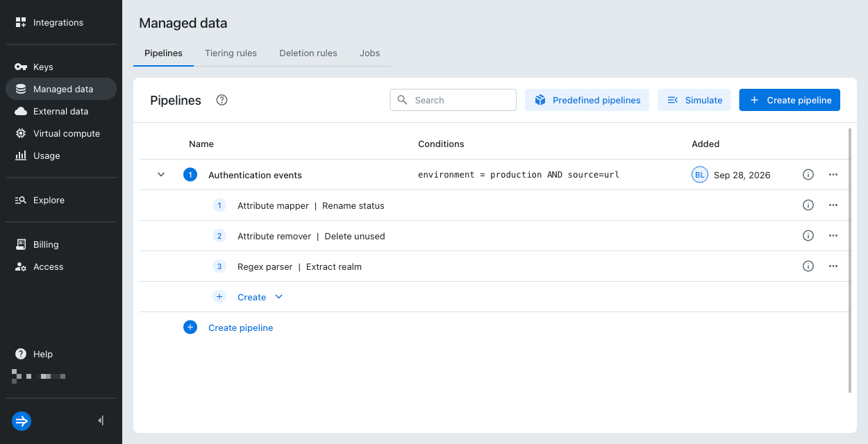Show info for Delete unused processor
Screen dimensions: 868x444
pos(808,236)
